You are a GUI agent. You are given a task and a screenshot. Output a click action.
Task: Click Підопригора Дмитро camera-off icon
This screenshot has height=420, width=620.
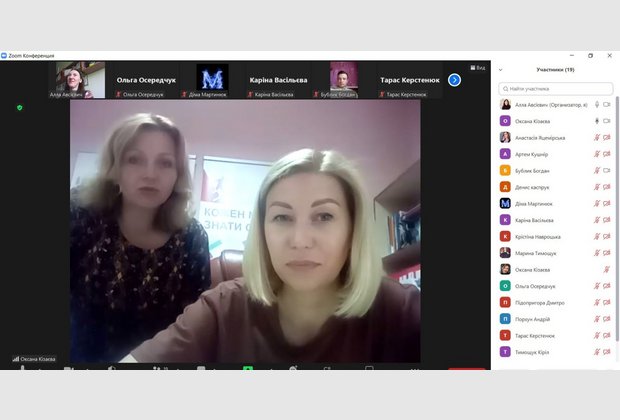click(607, 303)
